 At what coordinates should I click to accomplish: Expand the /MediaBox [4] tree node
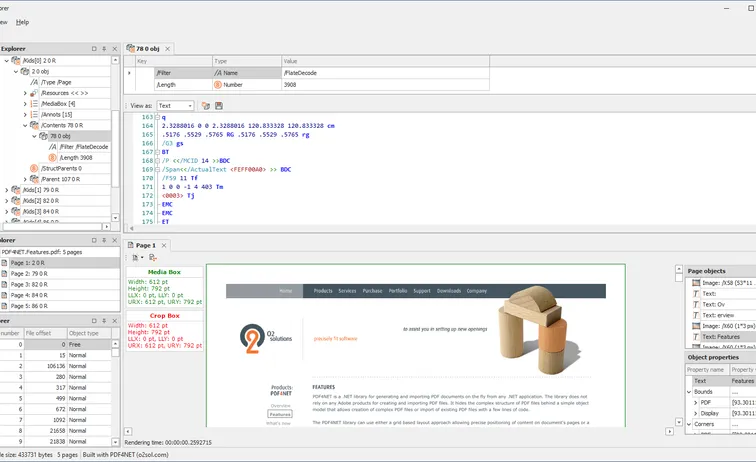click(x=25, y=103)
